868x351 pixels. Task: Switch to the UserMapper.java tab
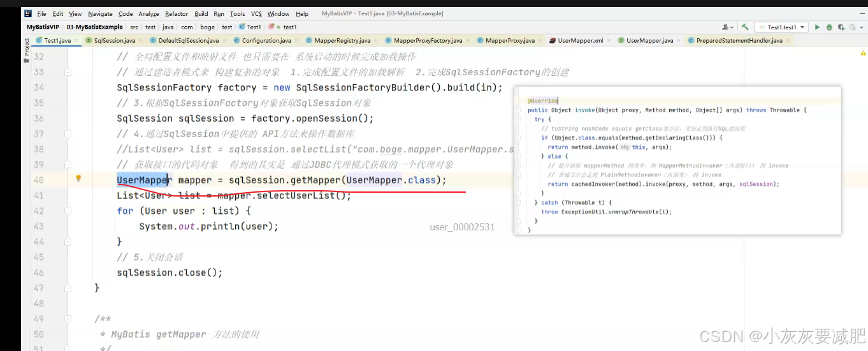649,41
